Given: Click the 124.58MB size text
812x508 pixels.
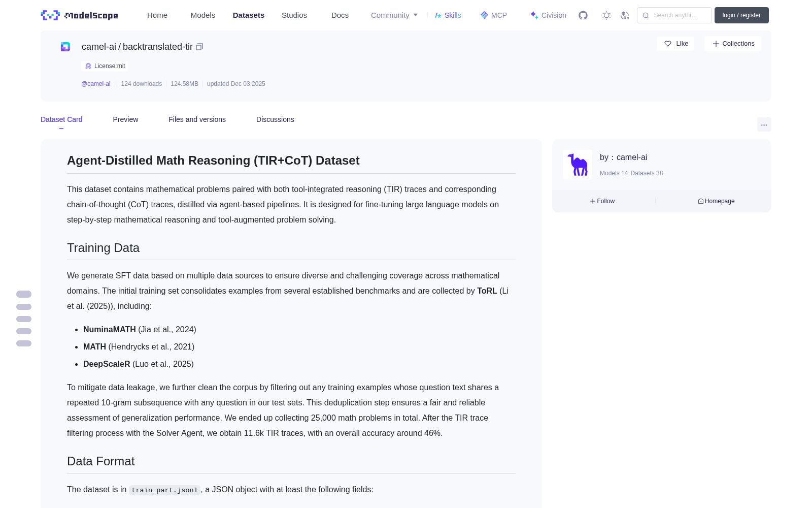Looking at the screenshot, I should [184, 84].
